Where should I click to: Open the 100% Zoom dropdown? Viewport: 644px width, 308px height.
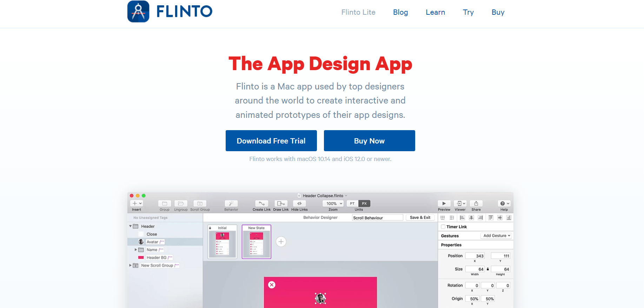tap(333, 203)
